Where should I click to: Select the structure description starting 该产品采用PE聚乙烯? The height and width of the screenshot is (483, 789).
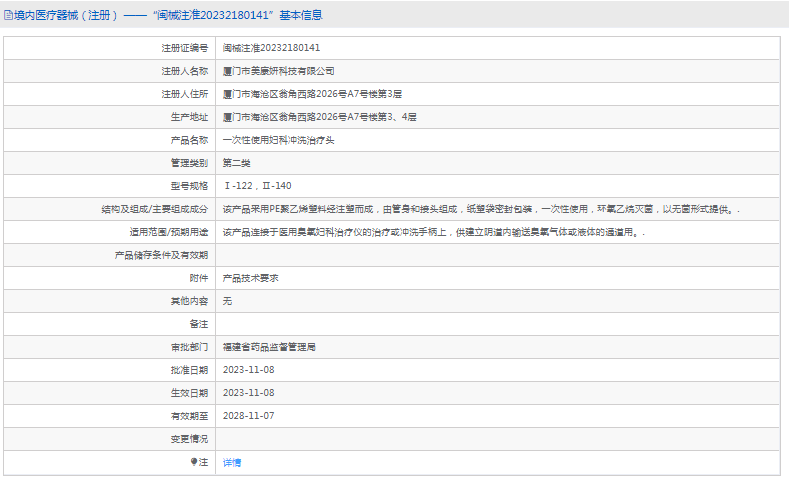[481, 209]
